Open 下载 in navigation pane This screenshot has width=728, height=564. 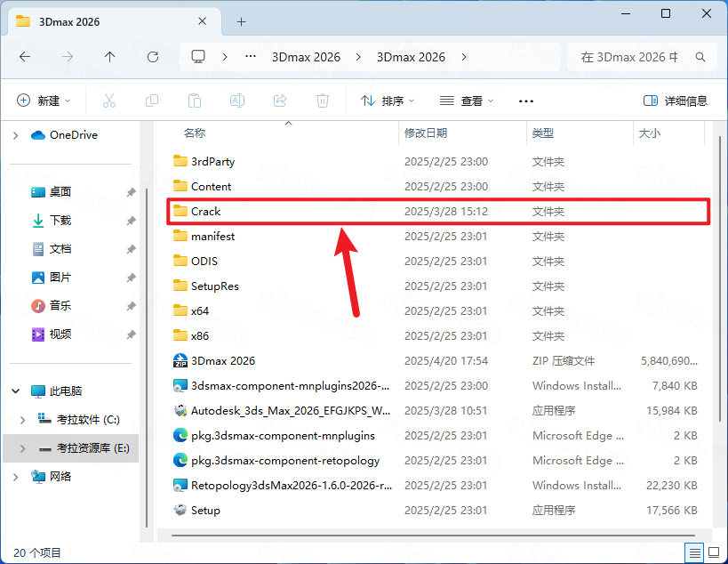(60, 221)
